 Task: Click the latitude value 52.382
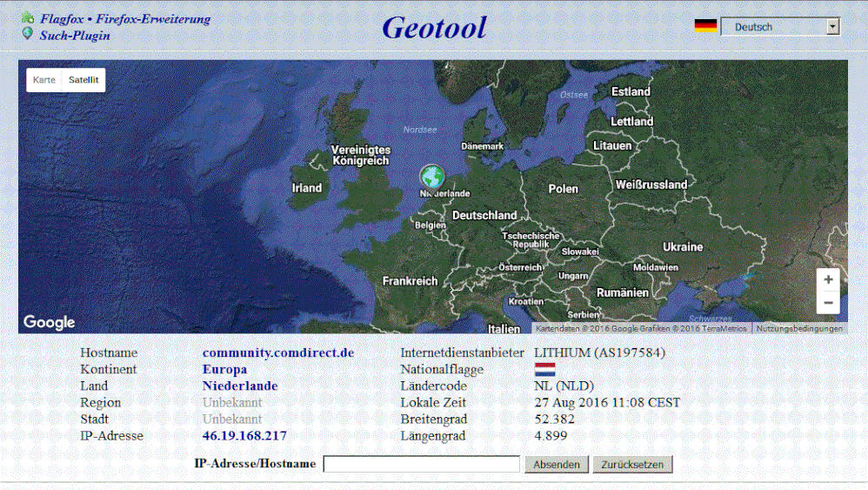point(554,420)
